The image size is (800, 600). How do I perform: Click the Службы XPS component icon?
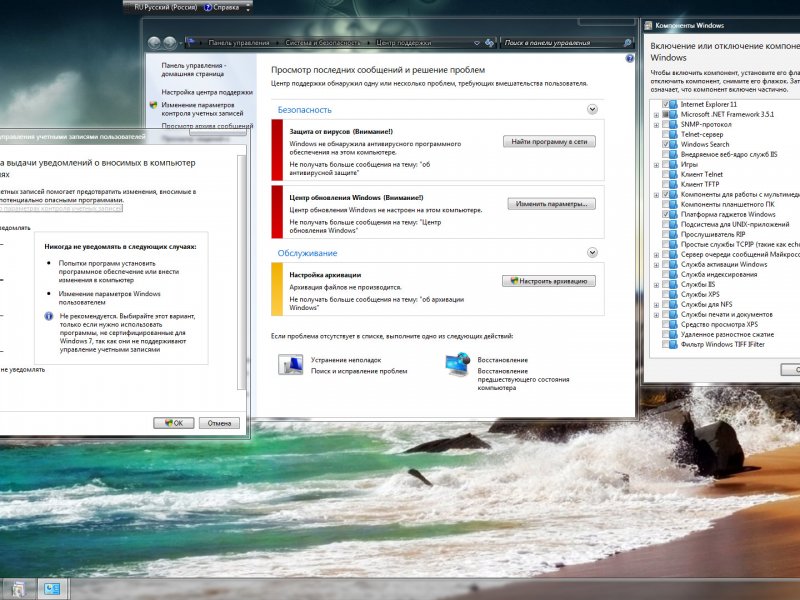673,294
